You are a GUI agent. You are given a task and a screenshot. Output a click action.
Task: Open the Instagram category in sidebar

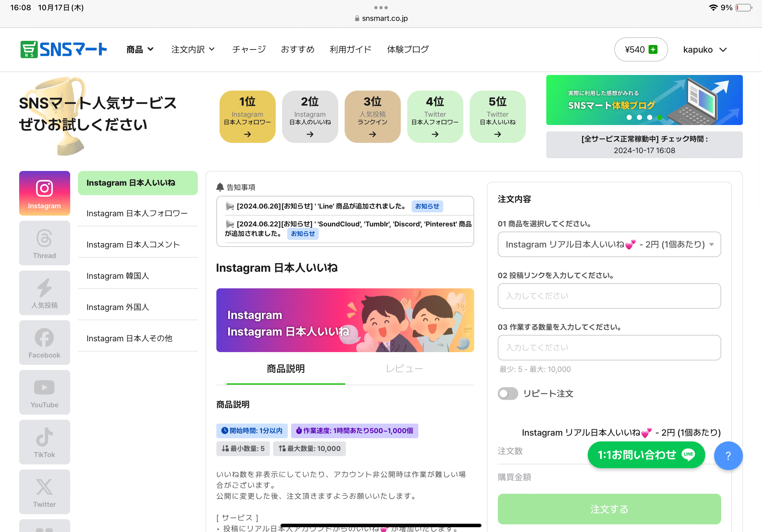44,193
